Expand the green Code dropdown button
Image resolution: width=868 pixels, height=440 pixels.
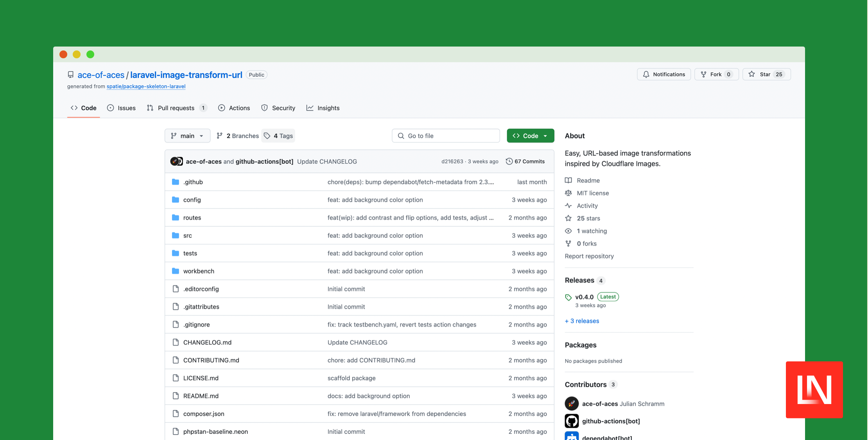click(x=530, y=136)
